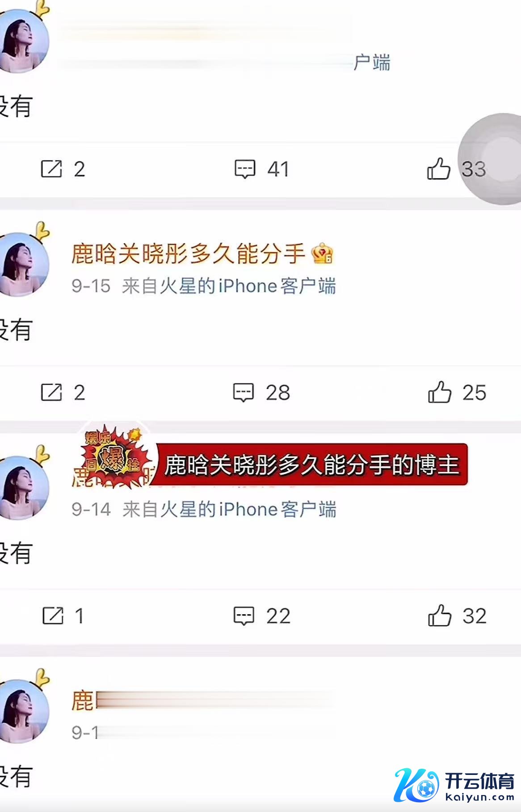Image resolution: width=521 pixels, height=812 pixels.
Task: Open 来自火星的iPhone客户端 source on 9-15 post
Action: pyautogui.click(x=229, y=286)
